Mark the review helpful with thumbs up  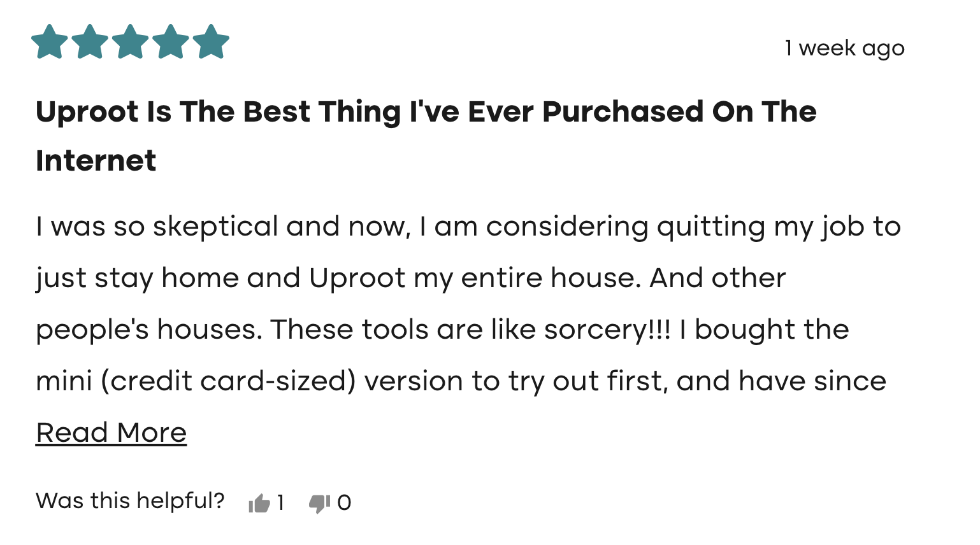259,504
